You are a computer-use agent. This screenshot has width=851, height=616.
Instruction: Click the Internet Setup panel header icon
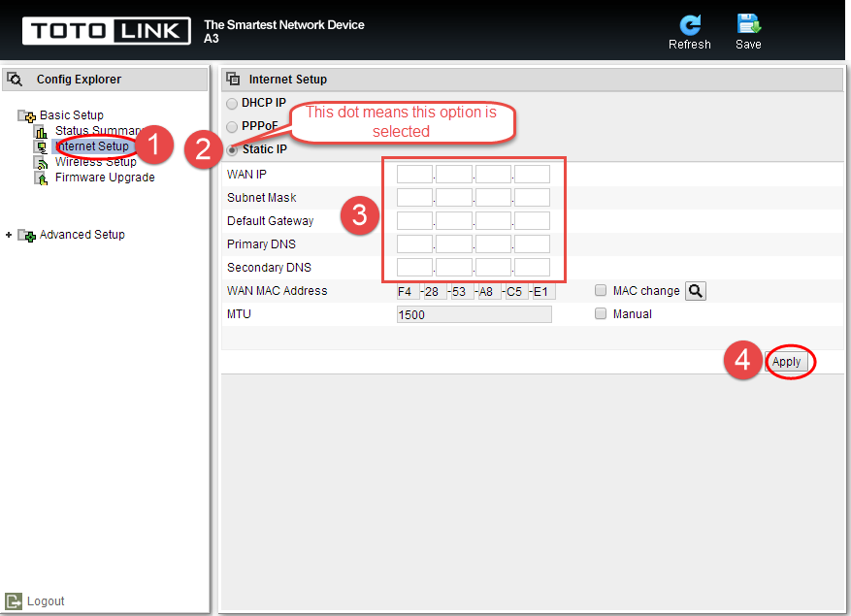click(x=233, y=80)
